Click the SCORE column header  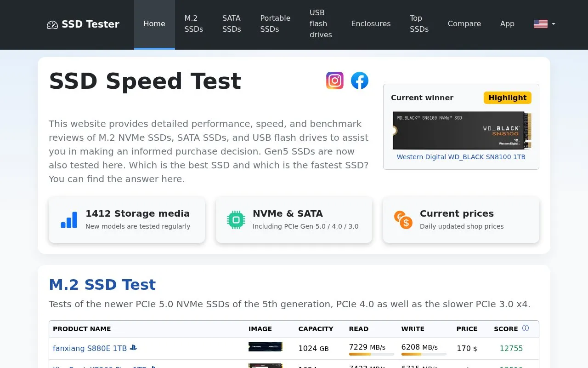pyautogui.click(x=506, y=329)
